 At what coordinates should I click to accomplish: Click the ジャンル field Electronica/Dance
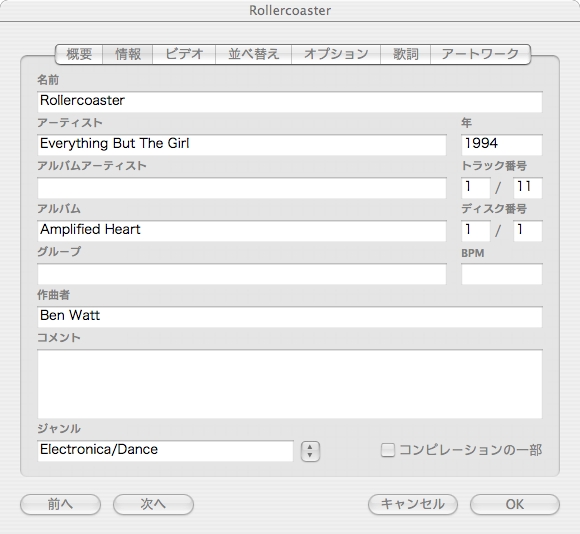pyautogui.click(x=165, y=451)
